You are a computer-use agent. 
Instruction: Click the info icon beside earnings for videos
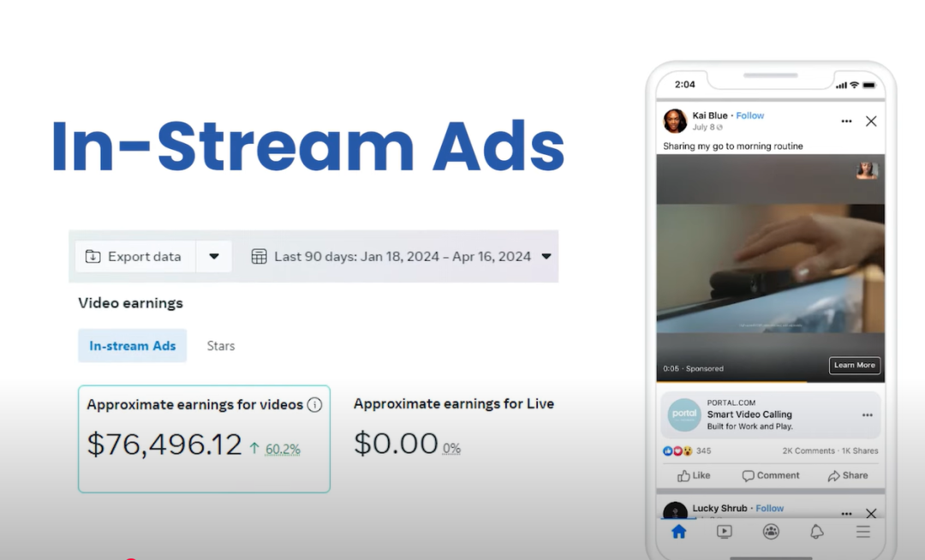pos(314,404)
